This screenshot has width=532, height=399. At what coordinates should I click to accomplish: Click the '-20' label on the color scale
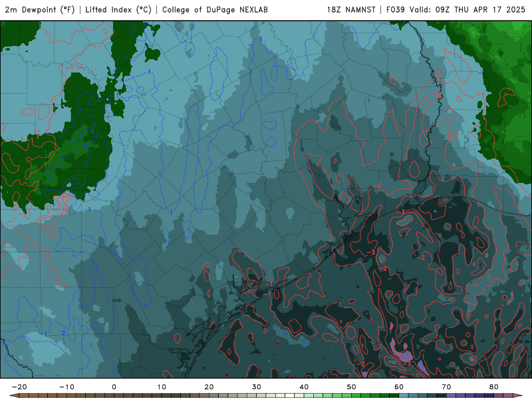click(19, 387)
